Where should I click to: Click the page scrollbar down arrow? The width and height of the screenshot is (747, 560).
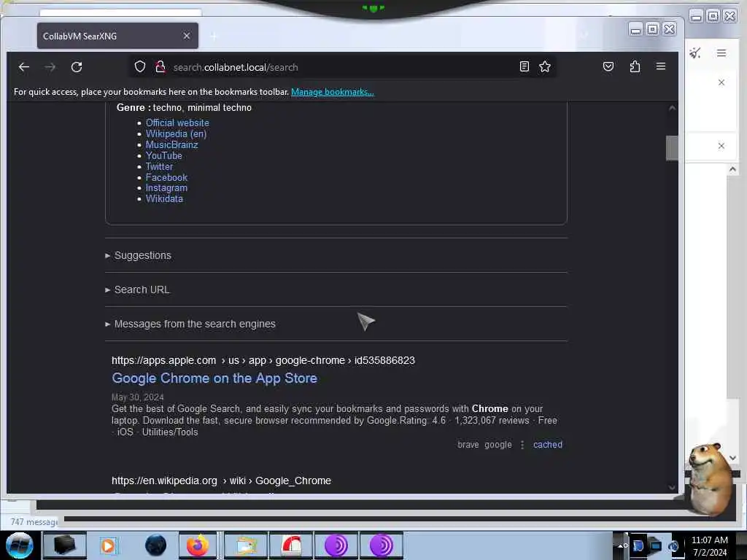672,487
